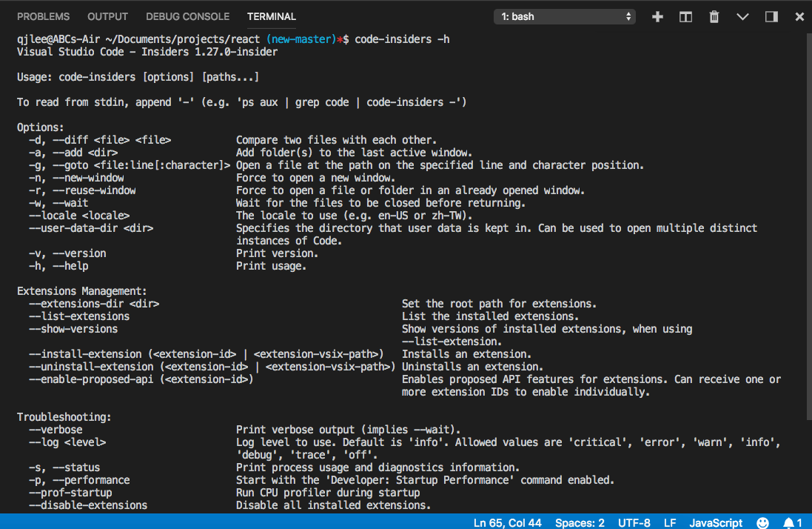Switch to the Problems tab

[44, 16]
